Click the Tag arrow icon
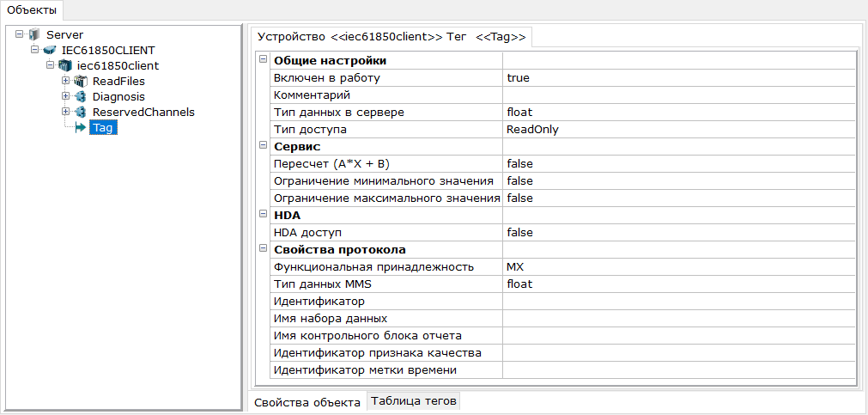The height and width of the screenshot is (415, 868). (81, 128)
